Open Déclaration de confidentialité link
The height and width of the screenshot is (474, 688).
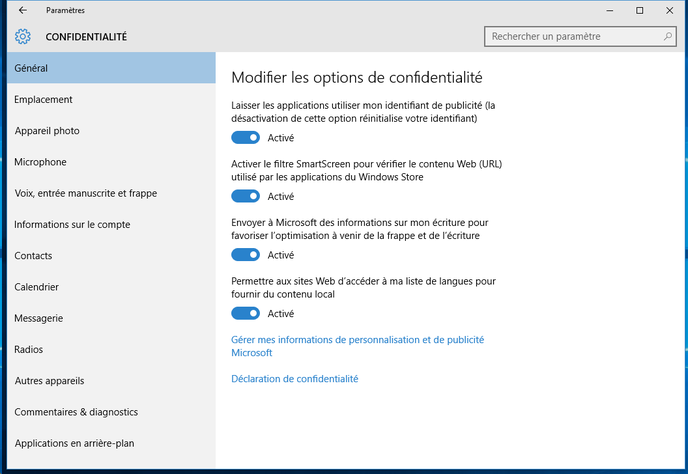pyautogui.click(x=295, y=379)
